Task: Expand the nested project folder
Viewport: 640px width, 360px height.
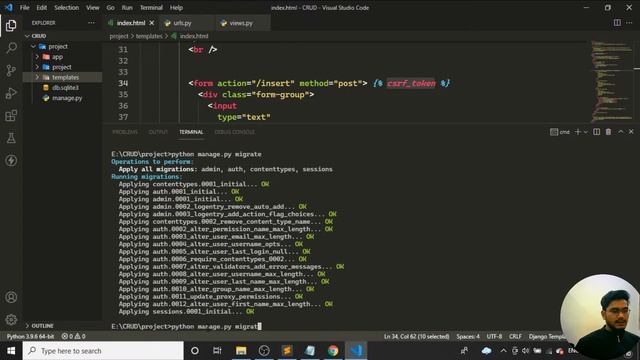Action: click(62, 67)
